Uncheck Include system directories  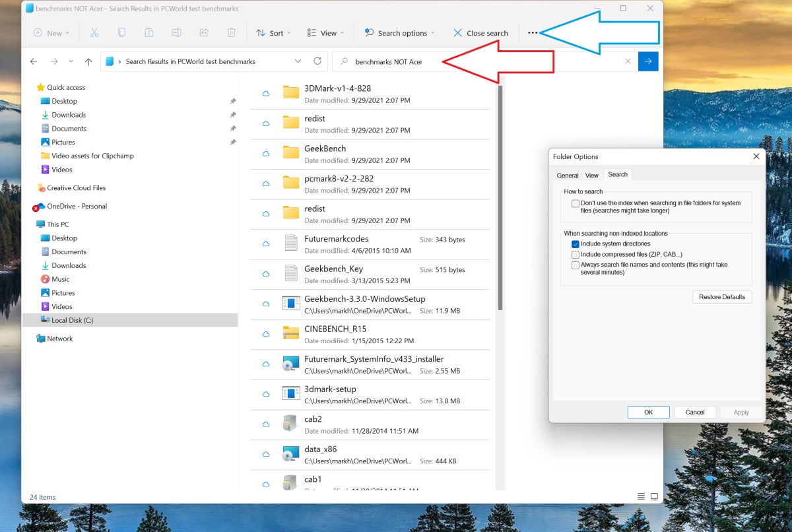click(576, 244)
